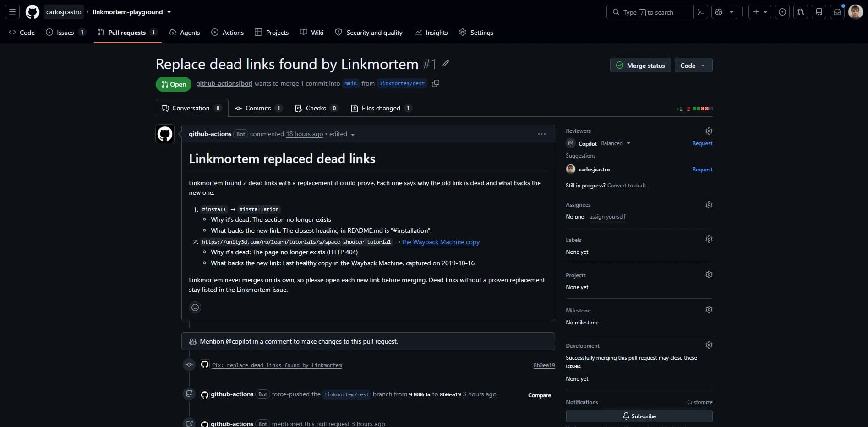This screenshot has height=427, width=868.
Task: Open the Wiki repository tab
Action: [x=311, y=33]
